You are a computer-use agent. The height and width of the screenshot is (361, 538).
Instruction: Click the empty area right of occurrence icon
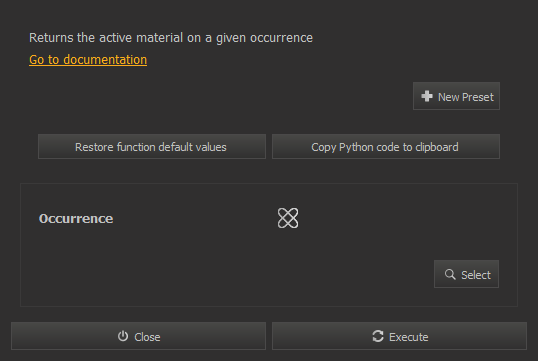(405, 218)
